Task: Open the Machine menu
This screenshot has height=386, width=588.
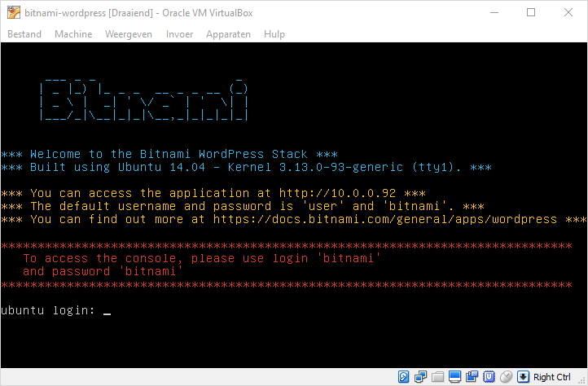Action: coord(73,34)
